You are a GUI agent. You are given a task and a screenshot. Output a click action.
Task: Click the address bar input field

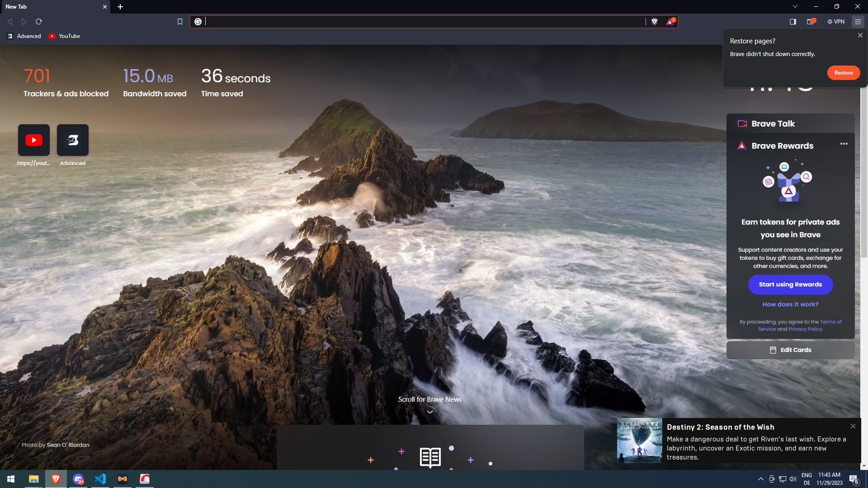point(425,22)
